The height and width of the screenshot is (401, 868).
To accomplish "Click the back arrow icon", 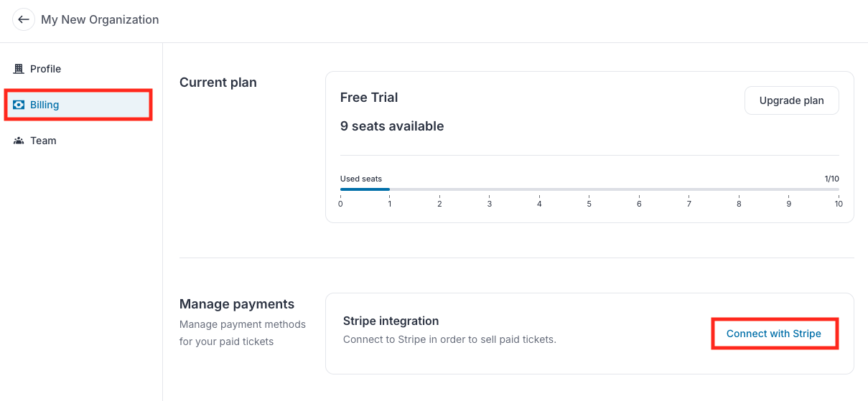I will pos(24,19).
